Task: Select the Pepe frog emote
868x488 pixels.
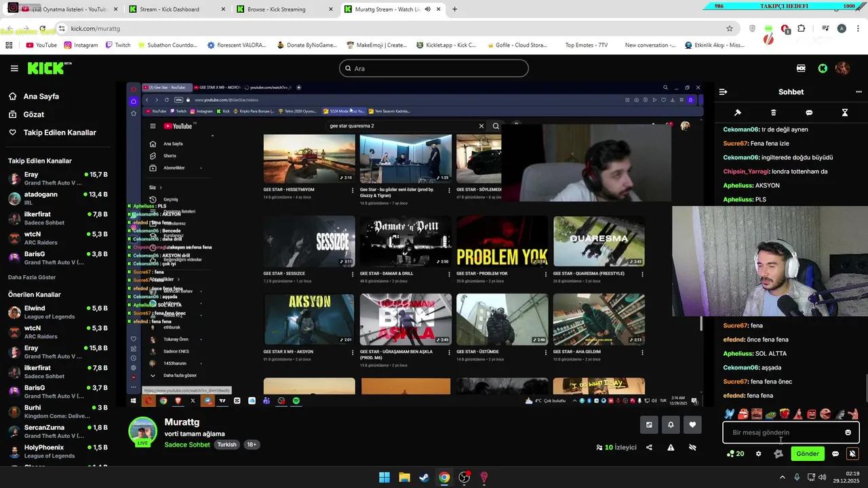Action: (770, 414)
